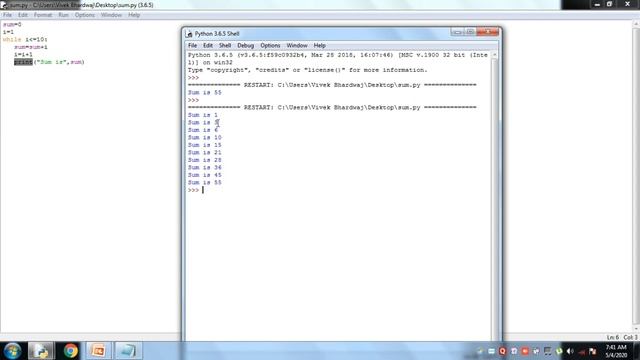
Task: Click the 'Sum is 1' output line
Action: click(x=203, y=115)
